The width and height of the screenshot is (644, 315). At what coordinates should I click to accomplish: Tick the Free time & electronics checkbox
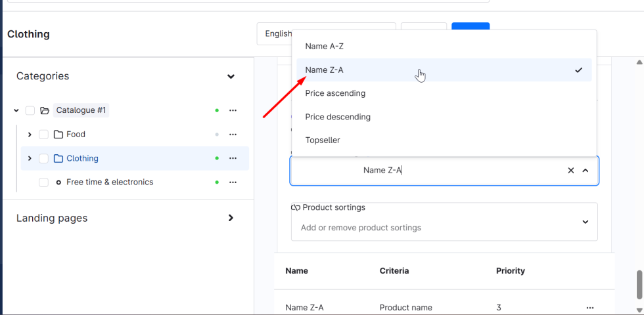[x=43, y=182]
